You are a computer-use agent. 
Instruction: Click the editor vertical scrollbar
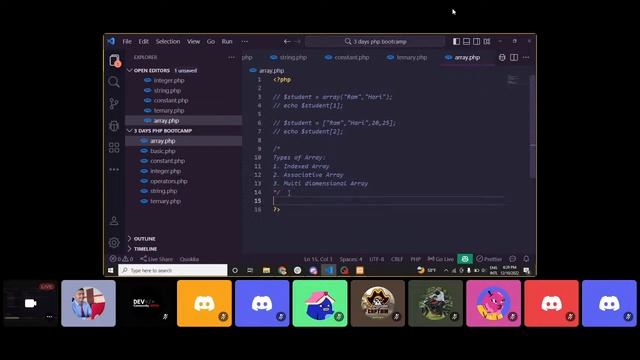coord(532,127)
